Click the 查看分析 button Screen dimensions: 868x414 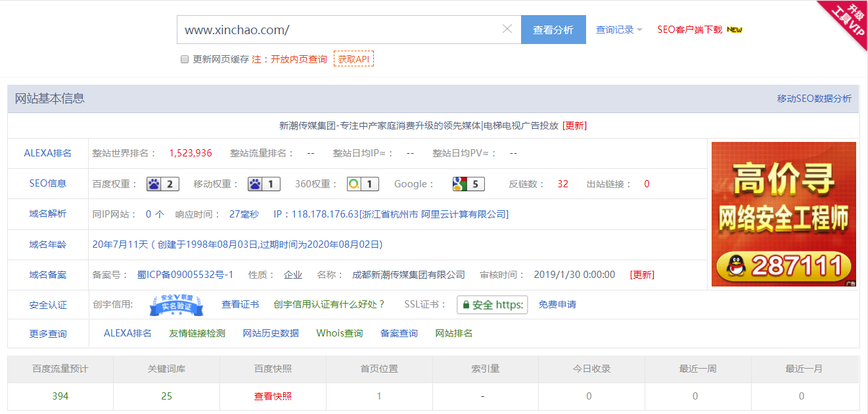(553, 29)
